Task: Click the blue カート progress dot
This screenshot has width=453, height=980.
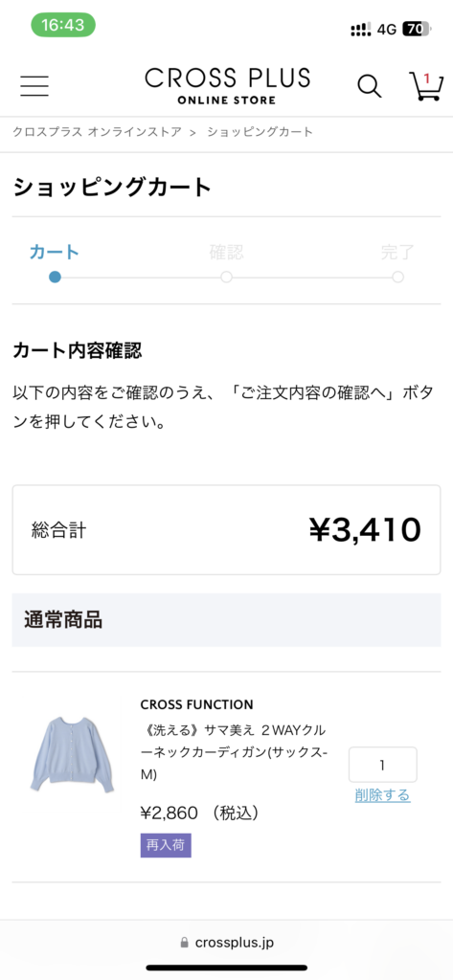Action: [55, 277]
